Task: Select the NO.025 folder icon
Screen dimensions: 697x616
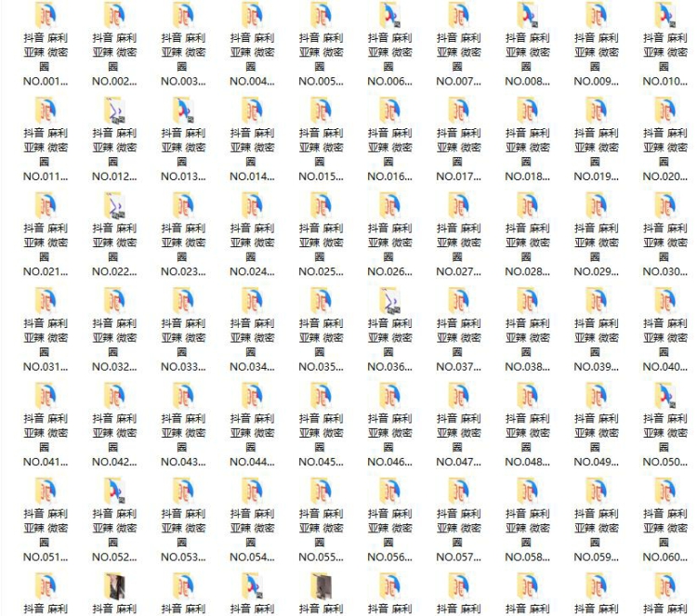Action: coord(321,205)
